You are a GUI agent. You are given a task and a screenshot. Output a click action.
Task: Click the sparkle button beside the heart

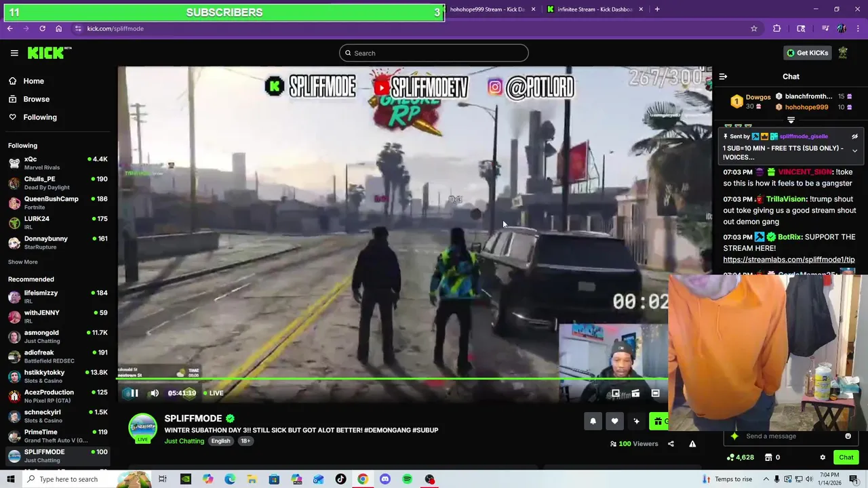pos(636,422)
